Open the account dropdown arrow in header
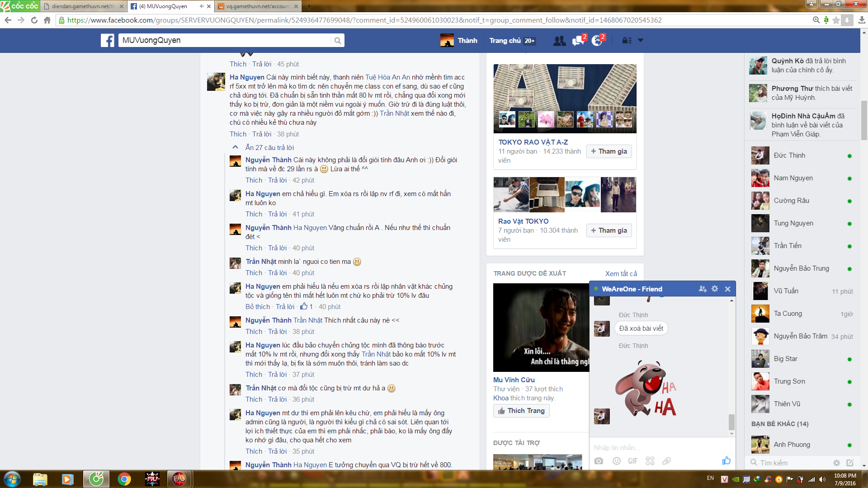868x488 pixels. click(640, 41)
